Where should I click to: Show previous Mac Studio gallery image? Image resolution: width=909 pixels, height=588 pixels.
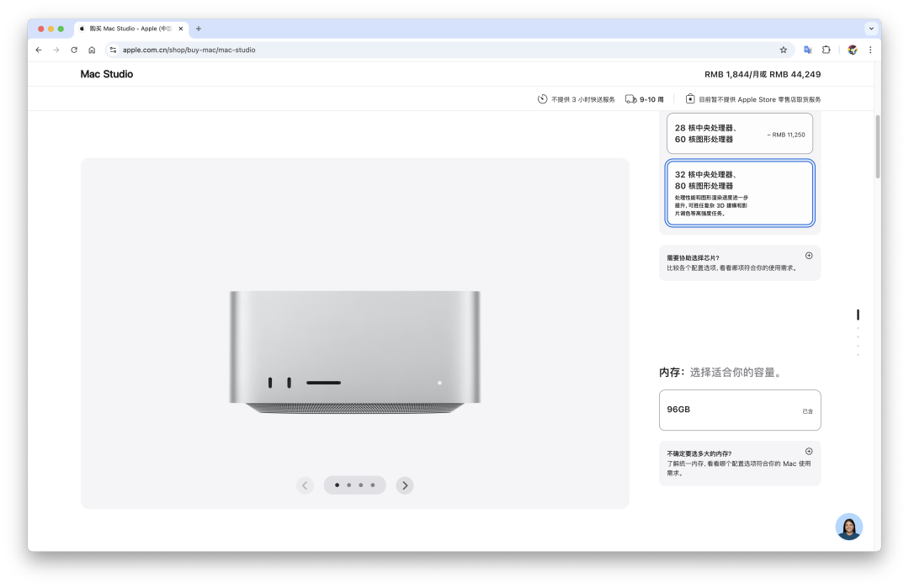[305, 485]
